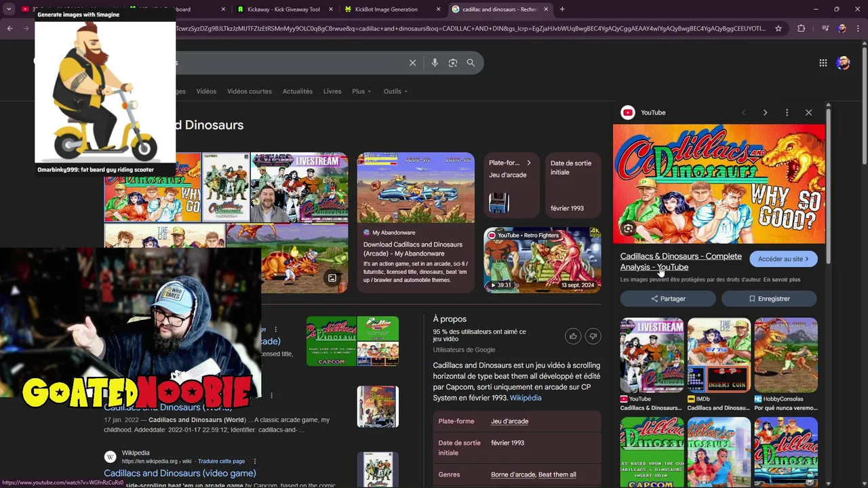This screenshot has width=868, height=488.
Task: Open image gallery icon on thumbnail collage
Action: pos(332,278)
